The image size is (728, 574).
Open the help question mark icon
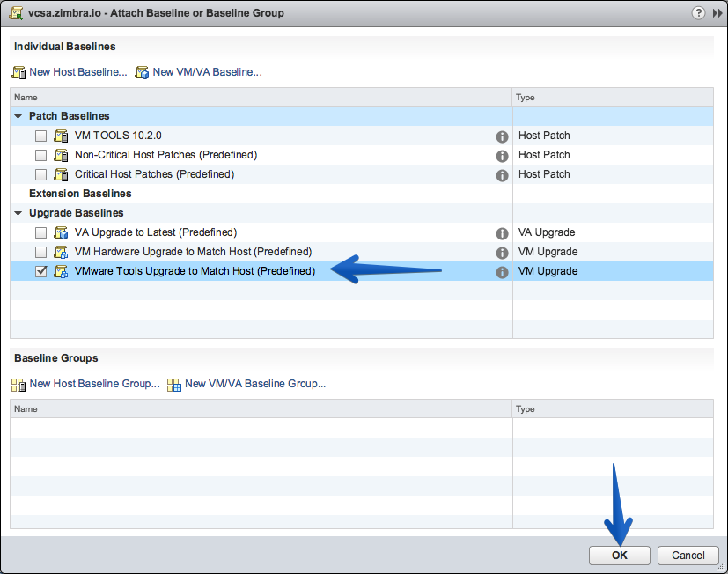tap(698, 13)
